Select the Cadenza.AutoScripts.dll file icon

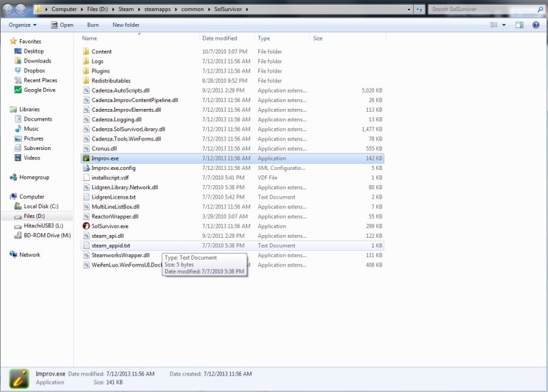(x=86, y=90)
